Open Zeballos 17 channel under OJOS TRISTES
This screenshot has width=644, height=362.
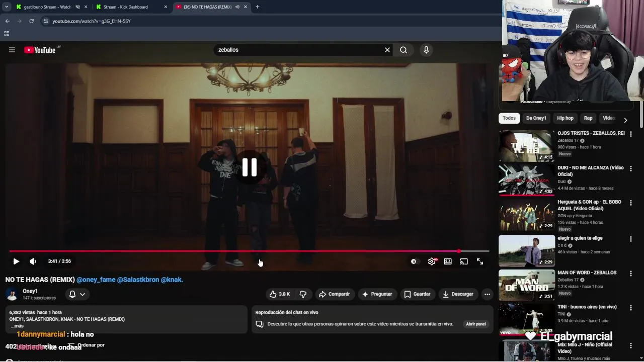(x=568, y=140)
